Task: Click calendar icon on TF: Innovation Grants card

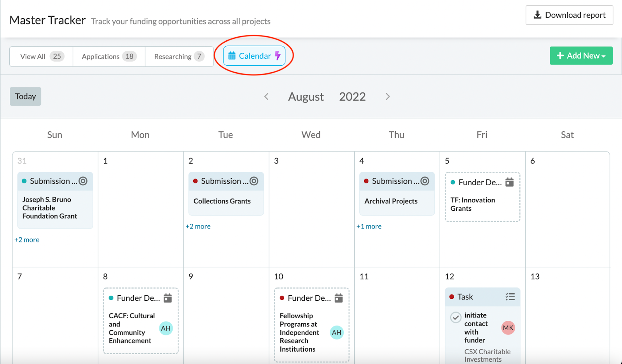Action: [x=510, y=182]
